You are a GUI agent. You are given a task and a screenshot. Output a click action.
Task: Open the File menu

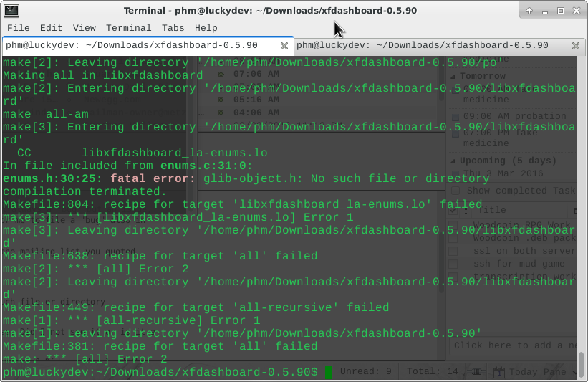18,28
